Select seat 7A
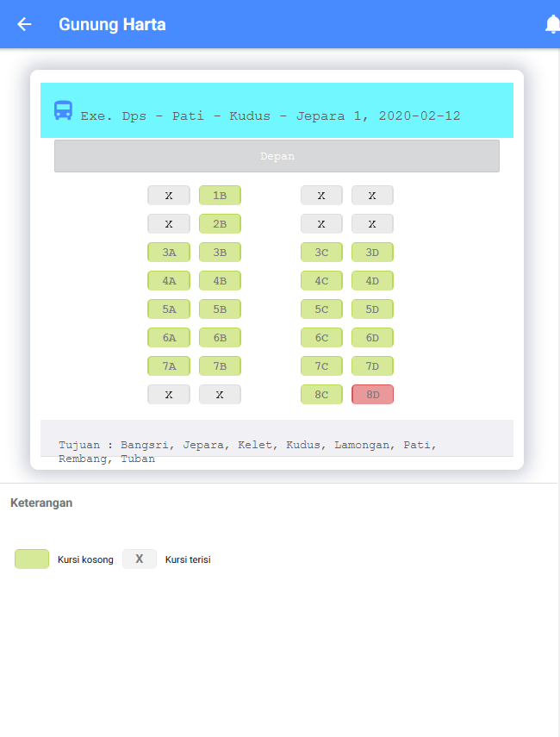560x737 pixels. 169,365
